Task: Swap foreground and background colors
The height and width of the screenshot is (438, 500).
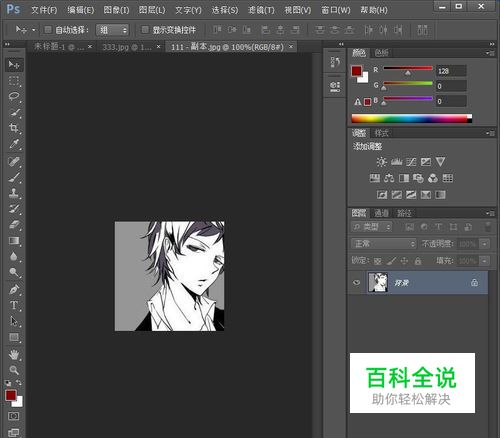Action: [19, 383]
